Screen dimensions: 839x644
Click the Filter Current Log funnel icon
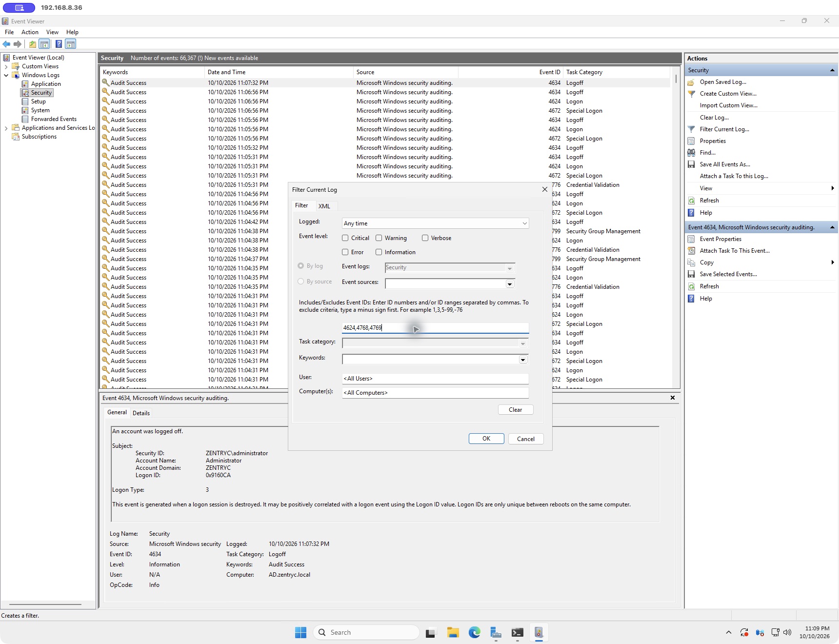coord(691,129)
